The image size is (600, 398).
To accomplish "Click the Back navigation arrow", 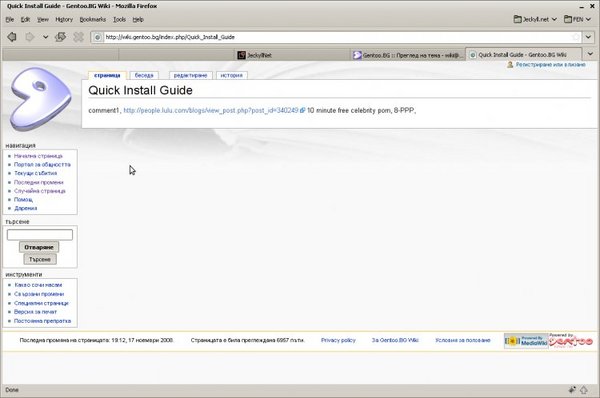I will click(12, 37).
